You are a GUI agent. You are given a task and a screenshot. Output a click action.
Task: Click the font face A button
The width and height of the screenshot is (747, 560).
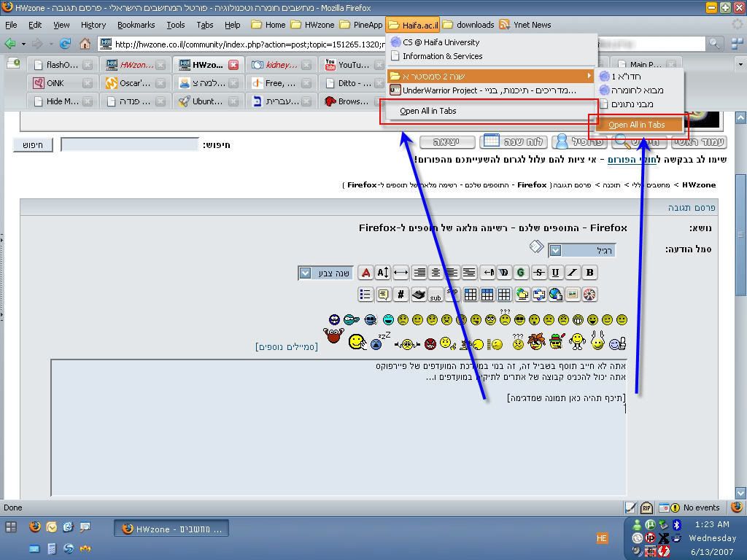click(x=366, y=273)
